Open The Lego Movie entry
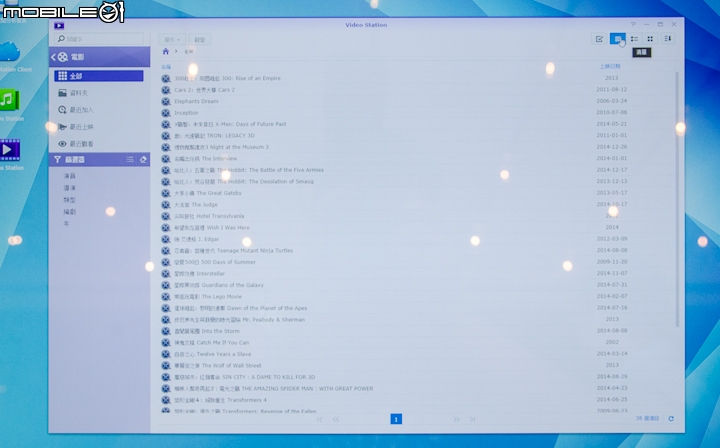 [x=208, y=297]
